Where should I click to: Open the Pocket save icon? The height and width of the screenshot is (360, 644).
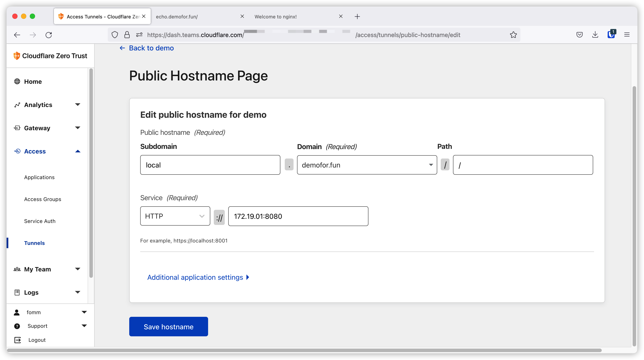(x=580, y=35)
